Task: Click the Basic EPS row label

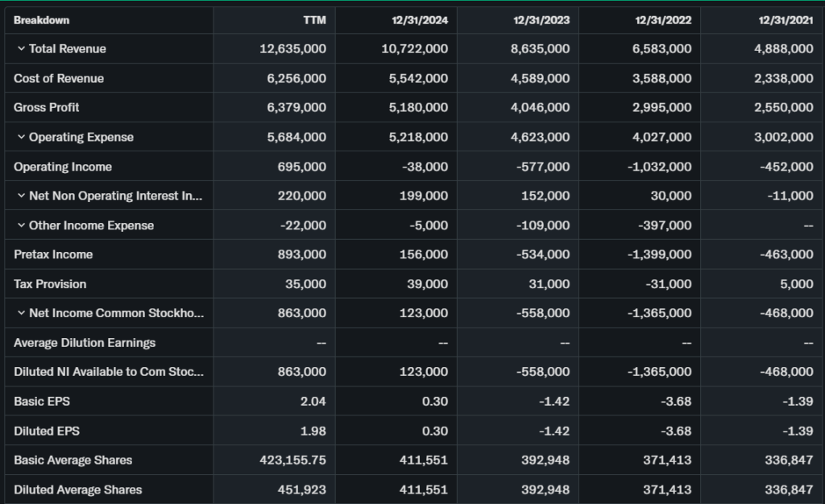Action: (x=36, y=402)
